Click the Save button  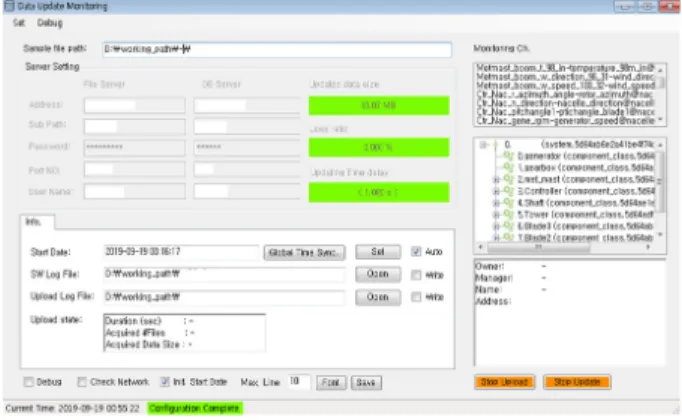point(366,383)
